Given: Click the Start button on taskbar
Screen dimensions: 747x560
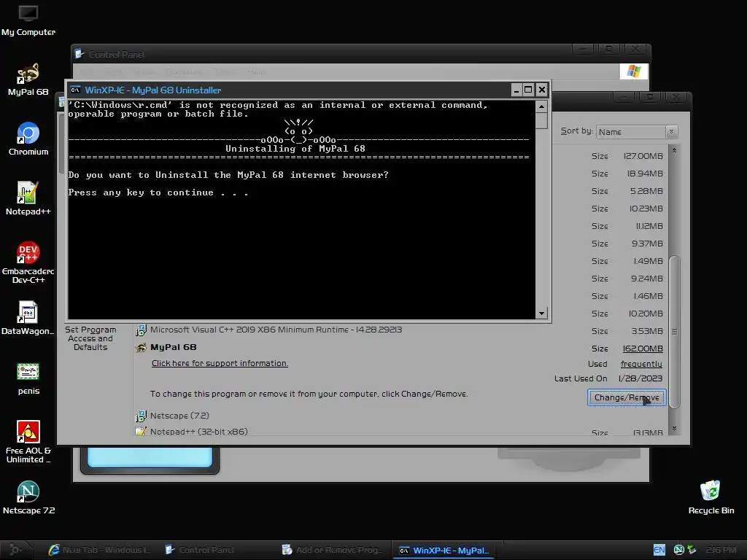Looking at the screenshot, I should [x=15, y=550].
